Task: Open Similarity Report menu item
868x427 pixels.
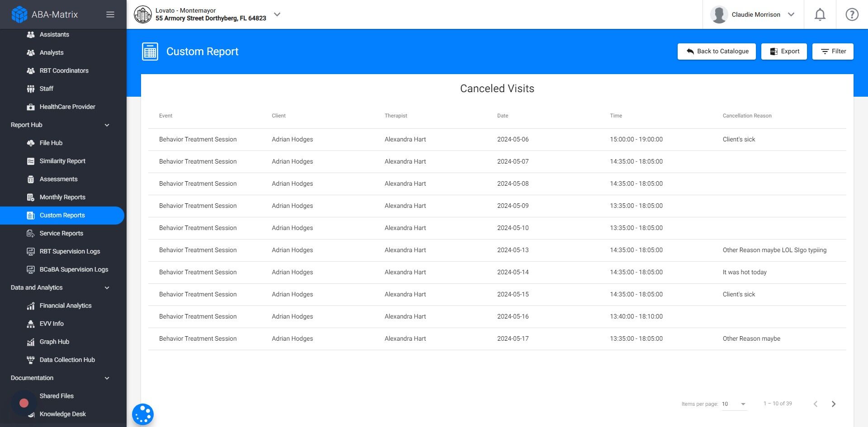Action: (62, 161)
